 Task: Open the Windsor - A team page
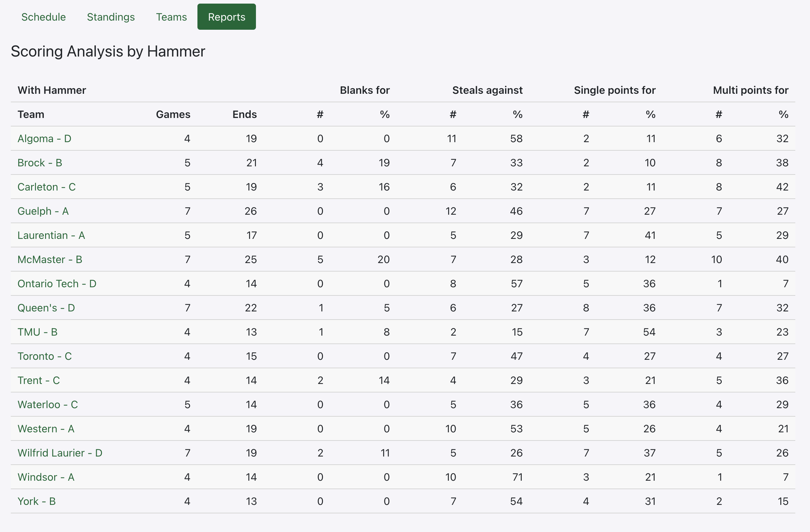(x=46, y=476)
